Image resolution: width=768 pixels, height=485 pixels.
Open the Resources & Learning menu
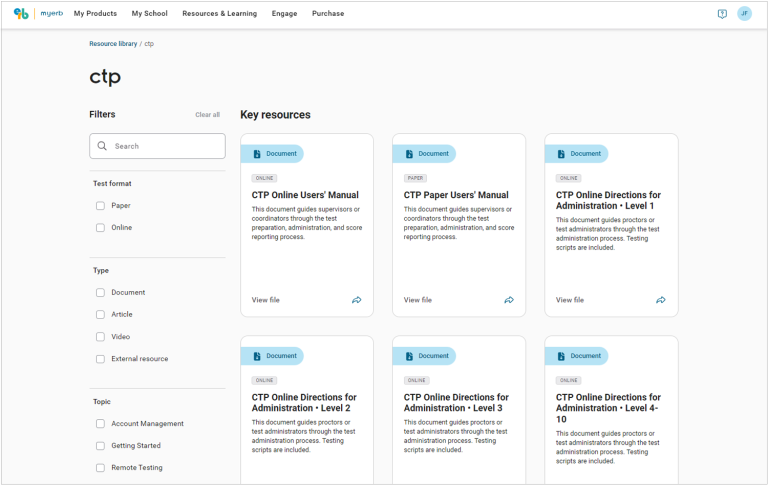click(219, 14)
